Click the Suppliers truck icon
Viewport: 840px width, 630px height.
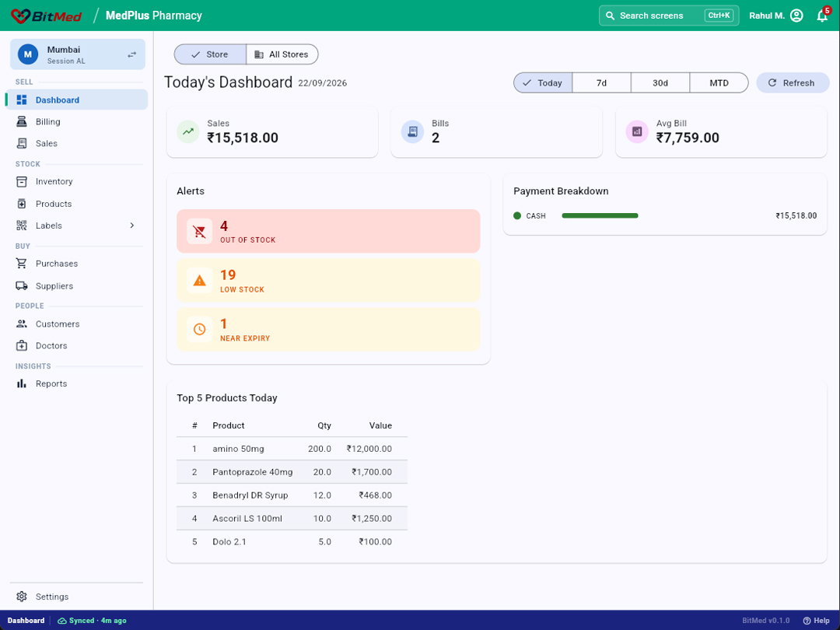click(22, 286)
